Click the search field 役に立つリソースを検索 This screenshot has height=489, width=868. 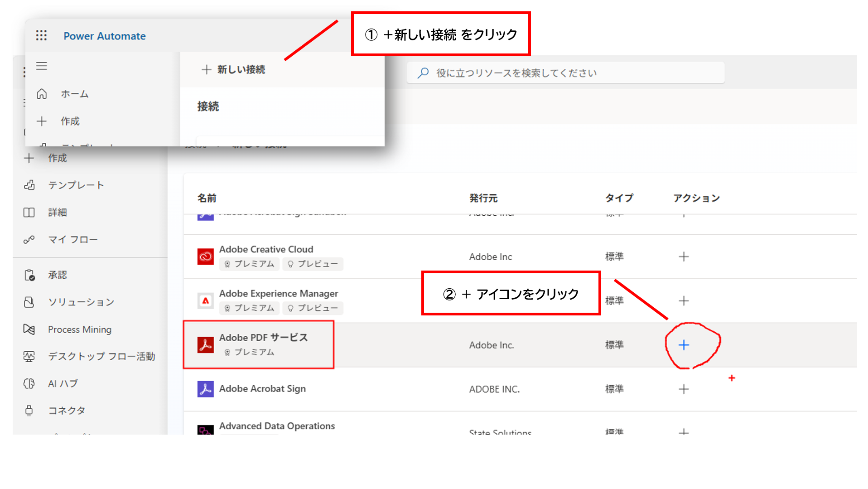pos(565,73)
